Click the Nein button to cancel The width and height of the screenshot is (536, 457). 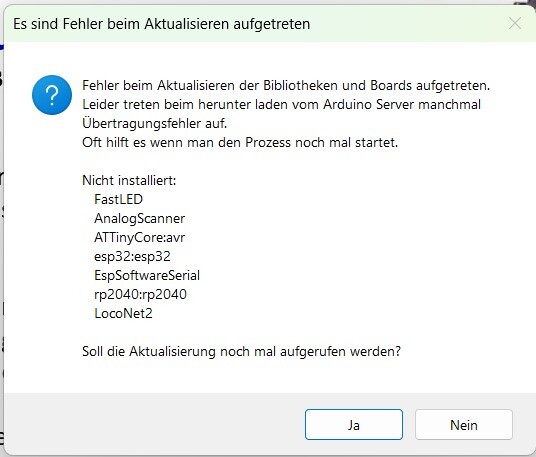pyautogui.click(x=464, y=425)
